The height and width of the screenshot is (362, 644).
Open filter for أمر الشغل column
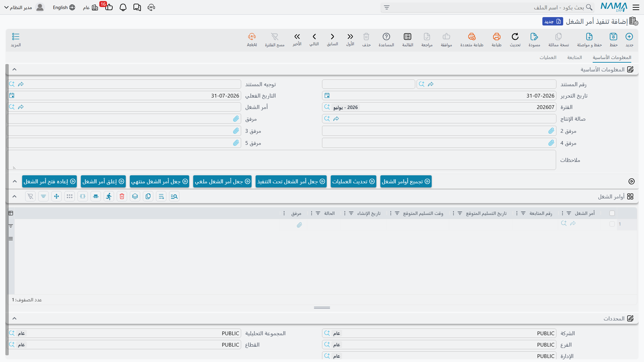569,213
